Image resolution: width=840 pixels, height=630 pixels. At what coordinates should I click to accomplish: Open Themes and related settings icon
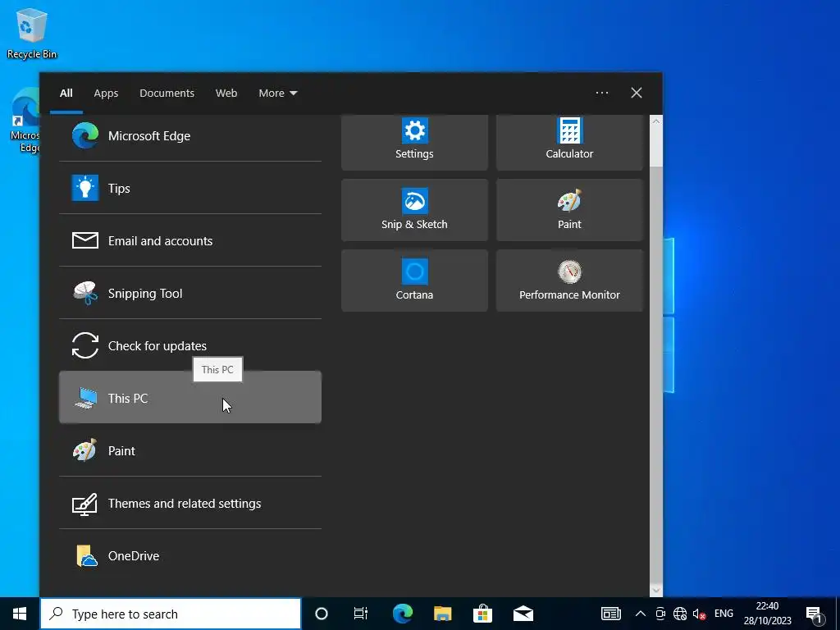tap(85, 503)
